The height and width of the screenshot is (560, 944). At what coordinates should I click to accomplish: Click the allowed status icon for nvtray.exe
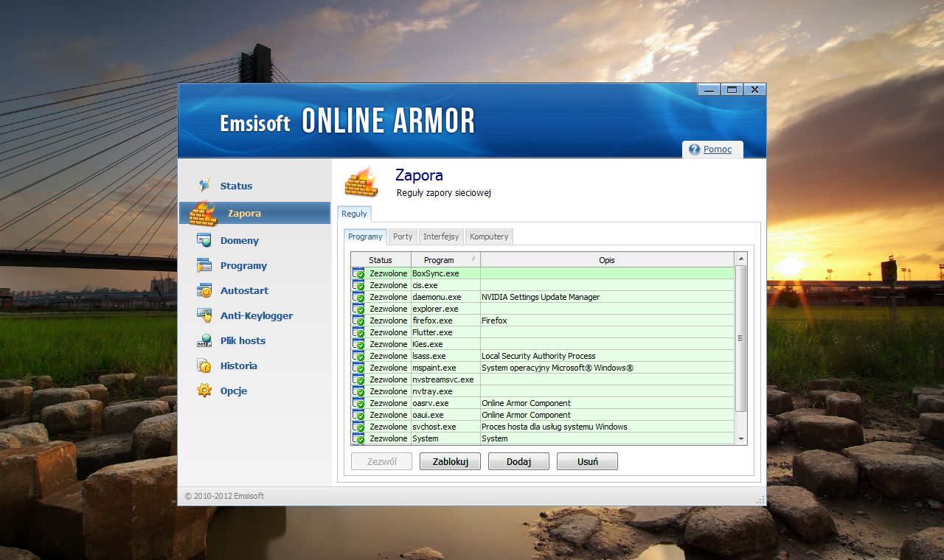[x=359, y=391]
